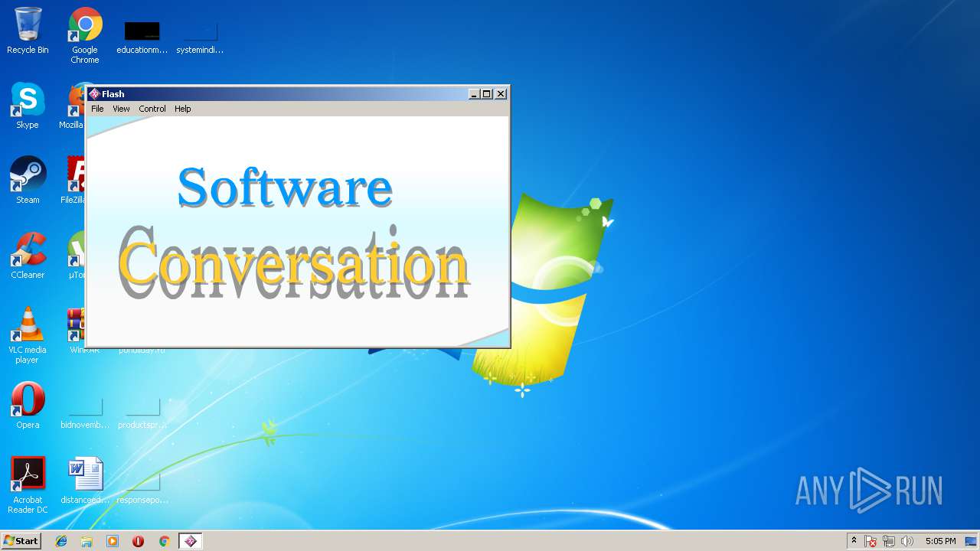Click the Flash taskbar button
The width and height of the screenshot is (980, 551).
190,541
